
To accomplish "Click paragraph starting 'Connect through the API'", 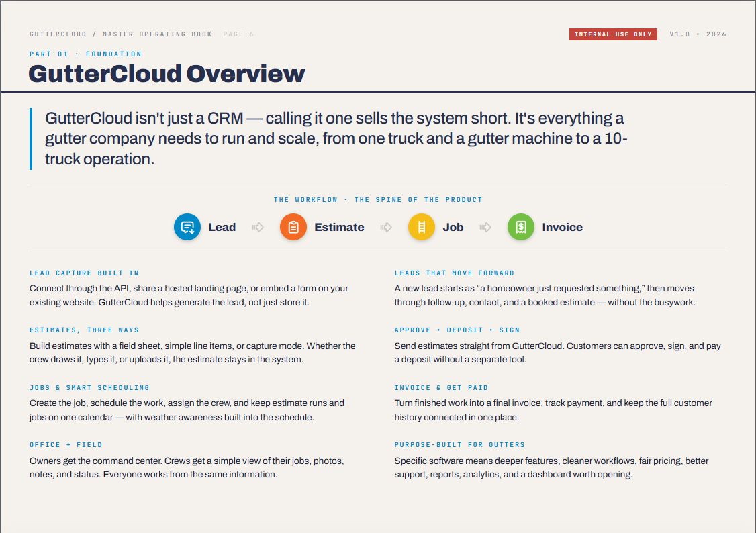I will [189, 295].
